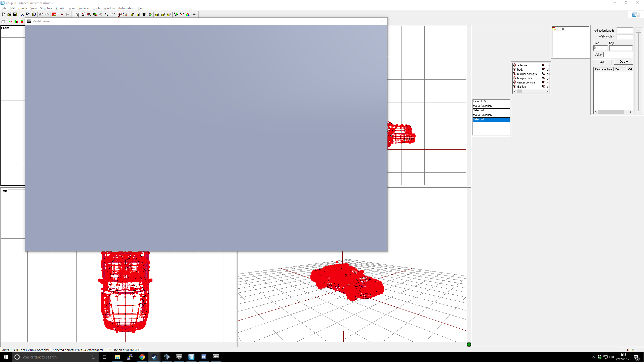
Task: Click the Save file toolbar icon
Action: coord(15,15)
